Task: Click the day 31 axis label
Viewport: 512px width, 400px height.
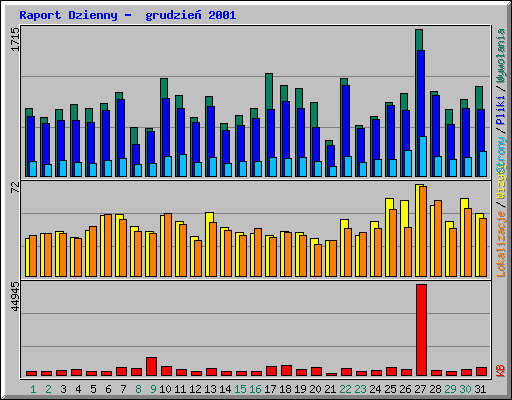Action: [480, 389]
